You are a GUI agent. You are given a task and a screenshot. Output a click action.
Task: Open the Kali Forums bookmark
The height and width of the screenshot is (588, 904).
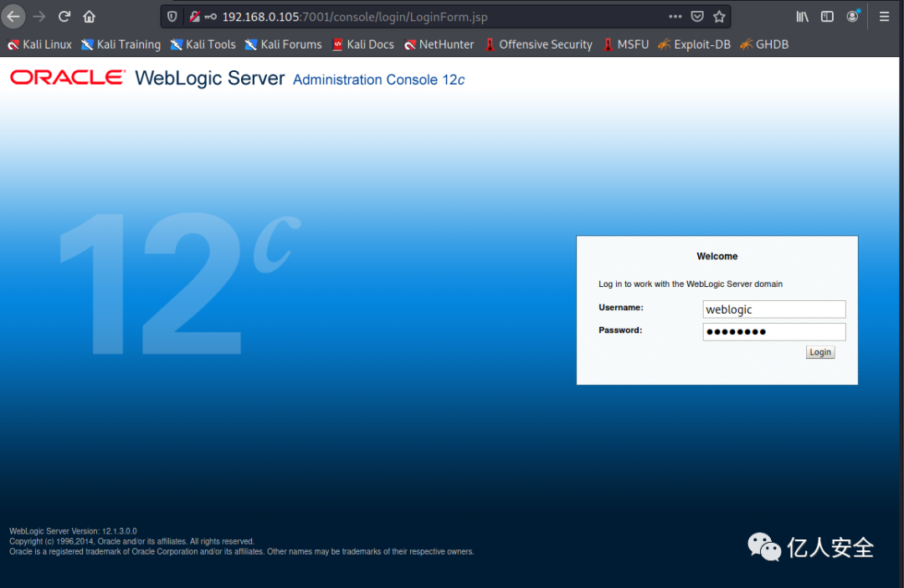coord(283,44)
